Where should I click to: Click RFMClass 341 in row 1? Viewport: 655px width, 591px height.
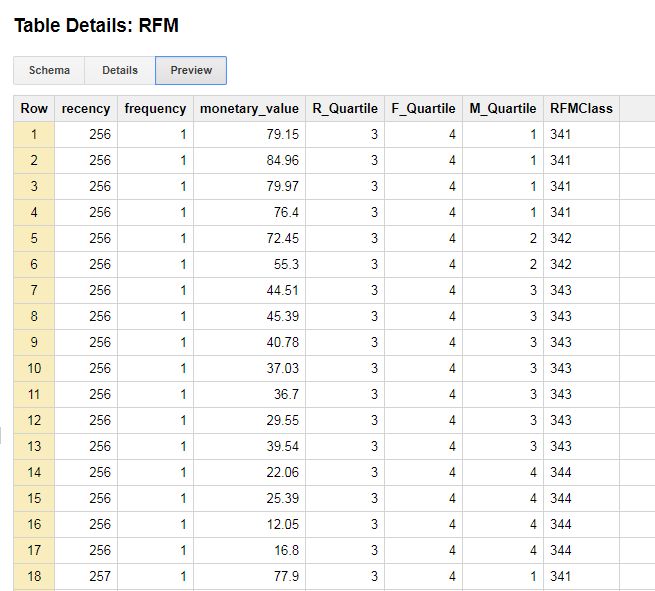[561, 134]
